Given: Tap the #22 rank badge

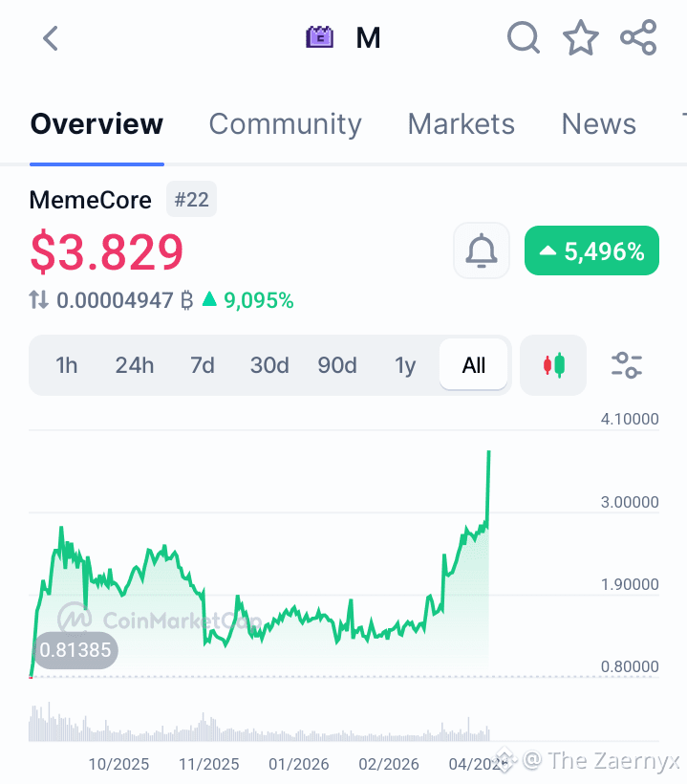Looking at the screenshot, I should point(191,200).
